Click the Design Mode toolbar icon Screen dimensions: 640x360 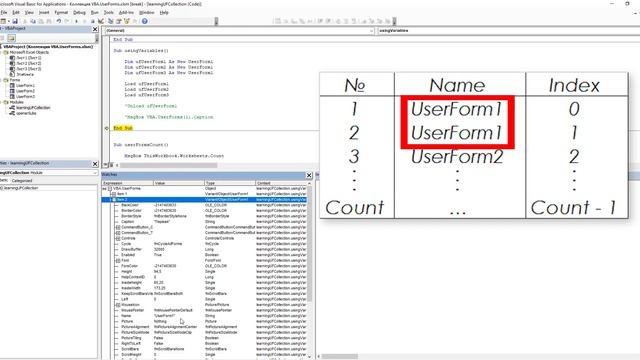[101, 21]
